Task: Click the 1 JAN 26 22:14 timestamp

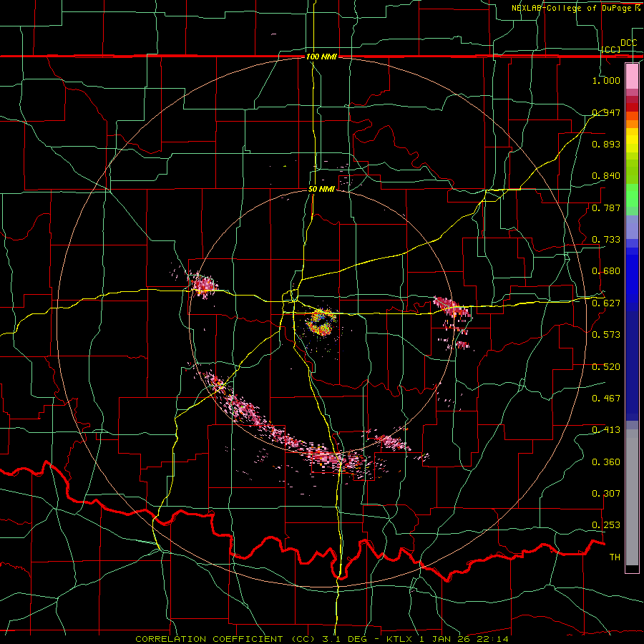Action: pyautogui.click(x=464, y=639)
